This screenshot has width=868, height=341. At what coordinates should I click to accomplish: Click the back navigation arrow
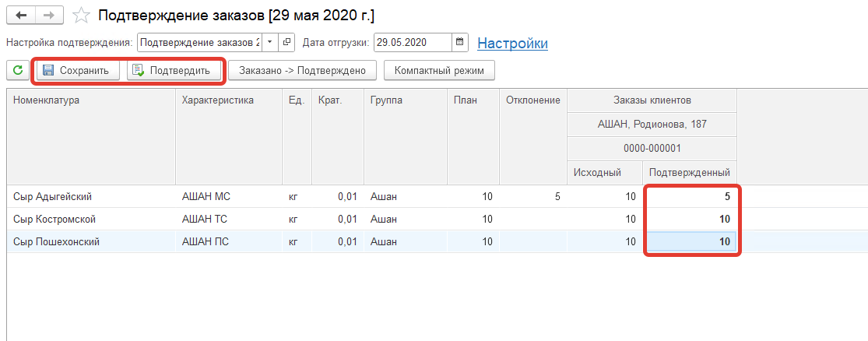coord(21,16)
